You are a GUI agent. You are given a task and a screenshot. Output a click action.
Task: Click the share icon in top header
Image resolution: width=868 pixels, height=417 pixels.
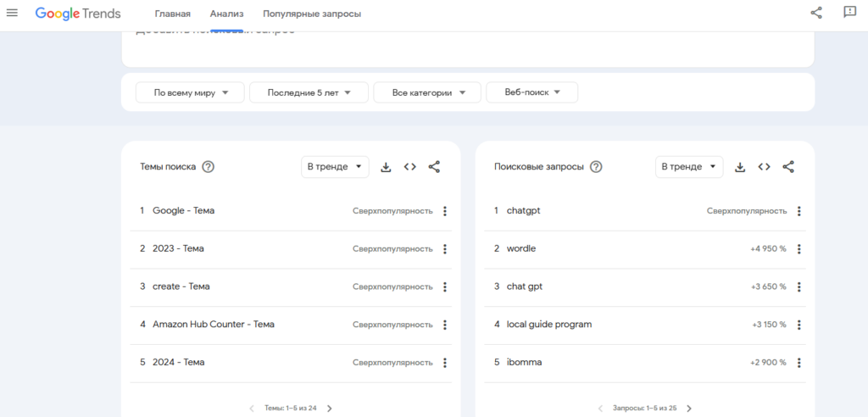pos(816,13)
